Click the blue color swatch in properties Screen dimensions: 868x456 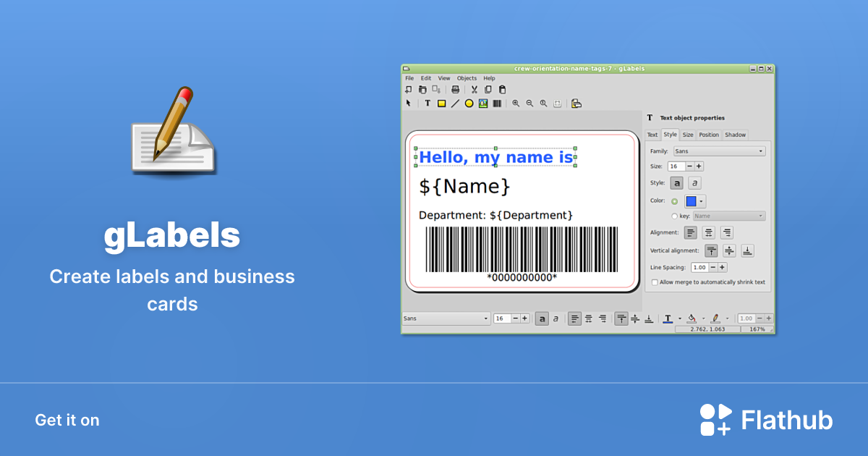pos(691,201)
